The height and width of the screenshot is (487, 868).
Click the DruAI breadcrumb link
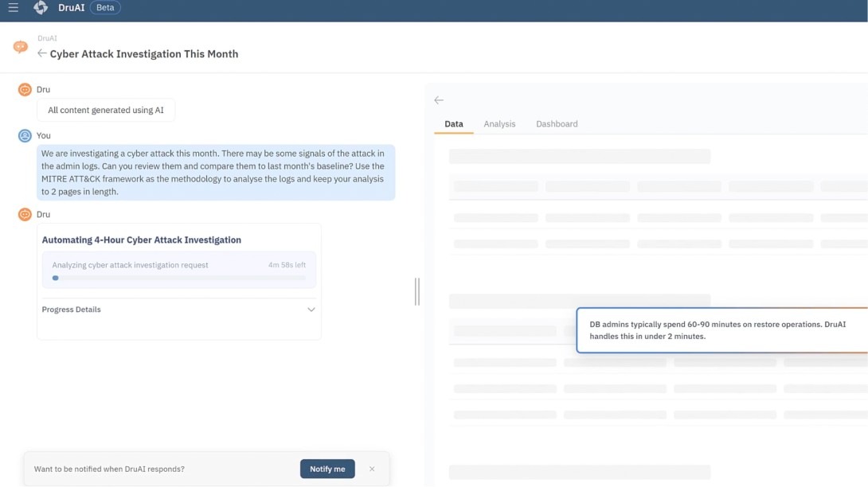click(x=47, y=38)
